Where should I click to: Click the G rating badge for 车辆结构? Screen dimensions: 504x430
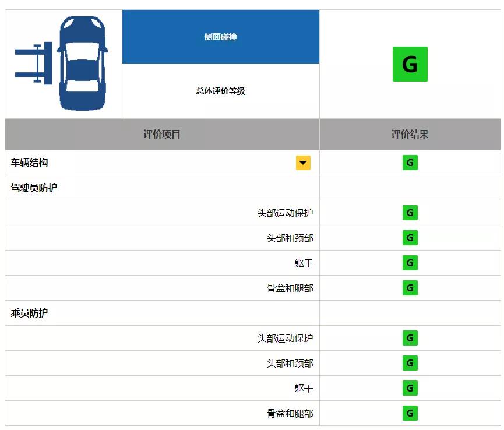pos(410,163)
